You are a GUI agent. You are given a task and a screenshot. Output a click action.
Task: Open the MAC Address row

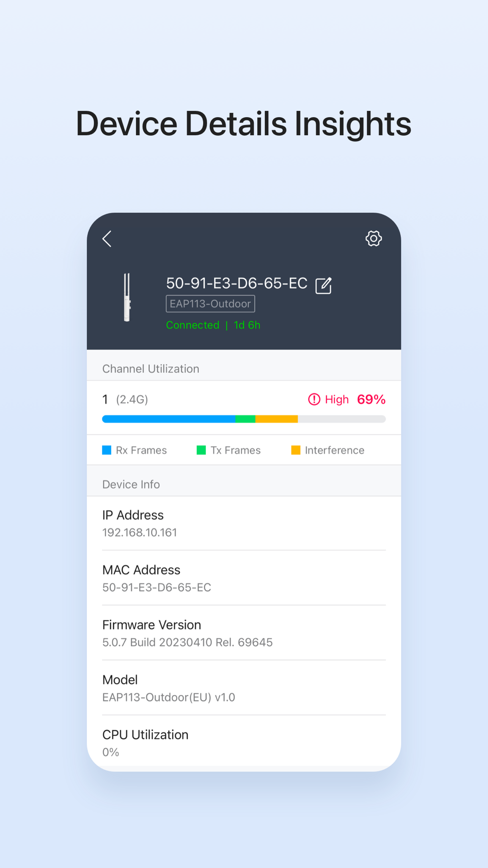tap(244, 578)
